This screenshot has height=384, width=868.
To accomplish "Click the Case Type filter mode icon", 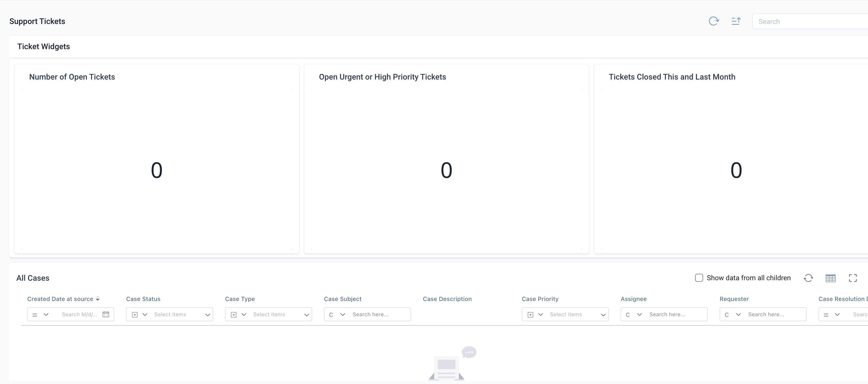I will 233,315.
